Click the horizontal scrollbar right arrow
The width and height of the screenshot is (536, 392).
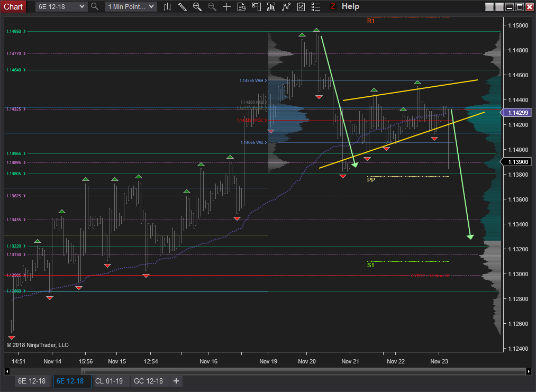click(x=529, y=371)
